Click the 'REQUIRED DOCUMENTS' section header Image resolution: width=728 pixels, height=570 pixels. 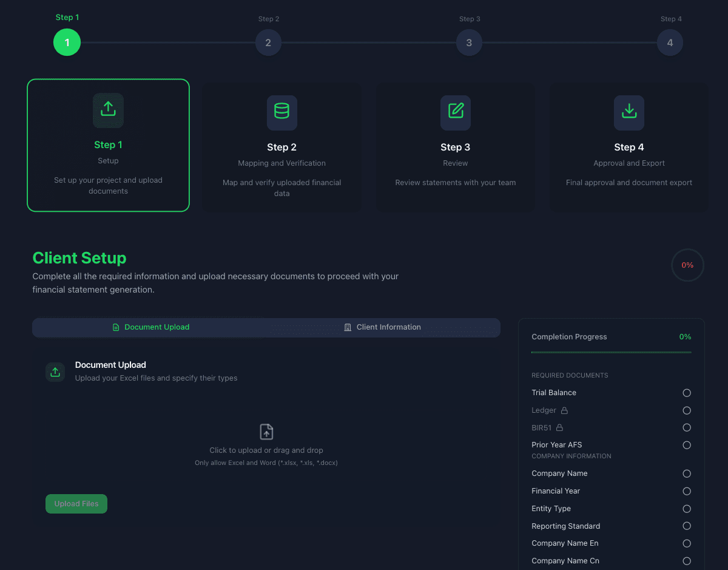pos(570,375)
